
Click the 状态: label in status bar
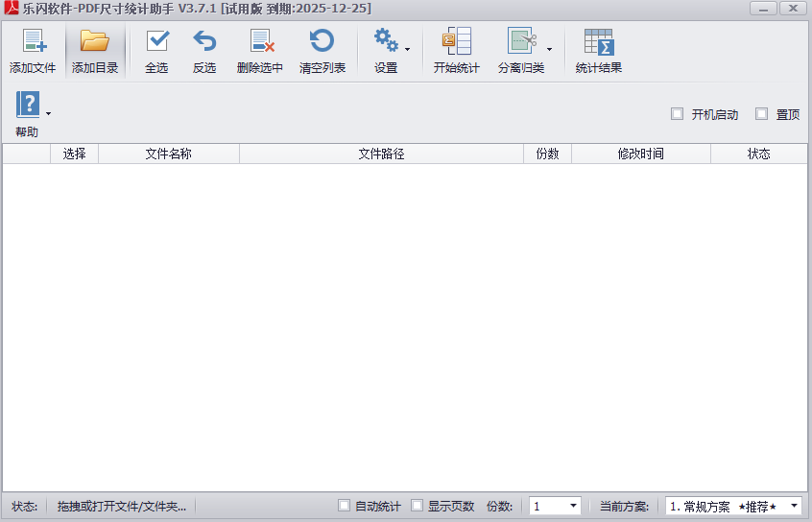point(24,506)
